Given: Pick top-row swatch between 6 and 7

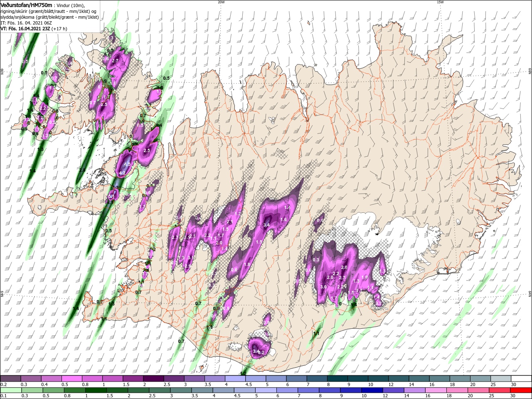Looking at the screenshot, I should point(296,379).
